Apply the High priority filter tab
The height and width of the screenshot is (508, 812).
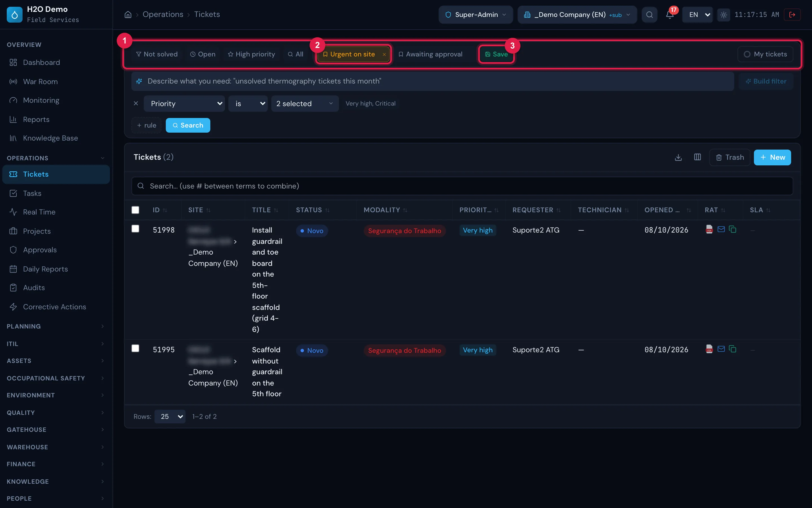pyautogui.click(x=251, y=54)
